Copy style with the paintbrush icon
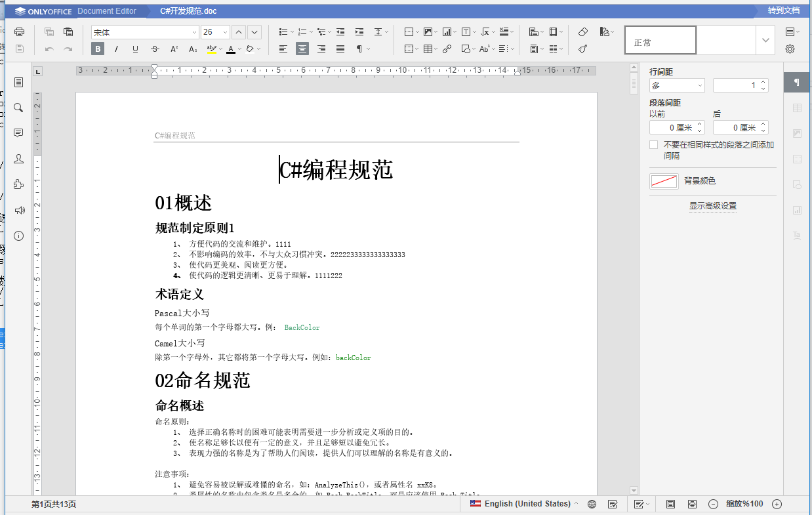812x515 pixels. [x=583, y=49]
